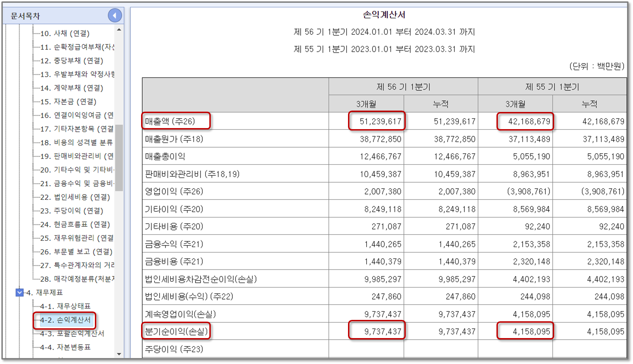Viewport: 633px width, 364px height.
Task: Open 22. 법인세비용 (연결) note
Action: point(75,197)
